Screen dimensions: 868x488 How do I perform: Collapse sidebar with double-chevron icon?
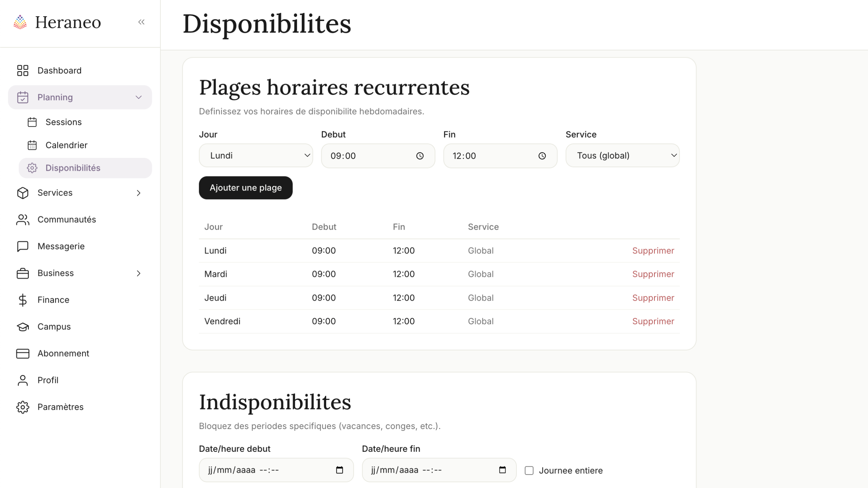point(141,22)
